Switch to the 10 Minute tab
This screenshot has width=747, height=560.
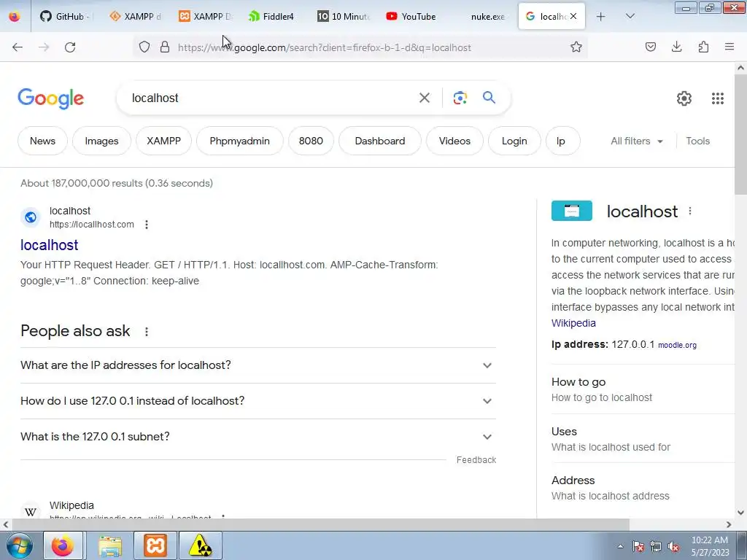[344, 16]
